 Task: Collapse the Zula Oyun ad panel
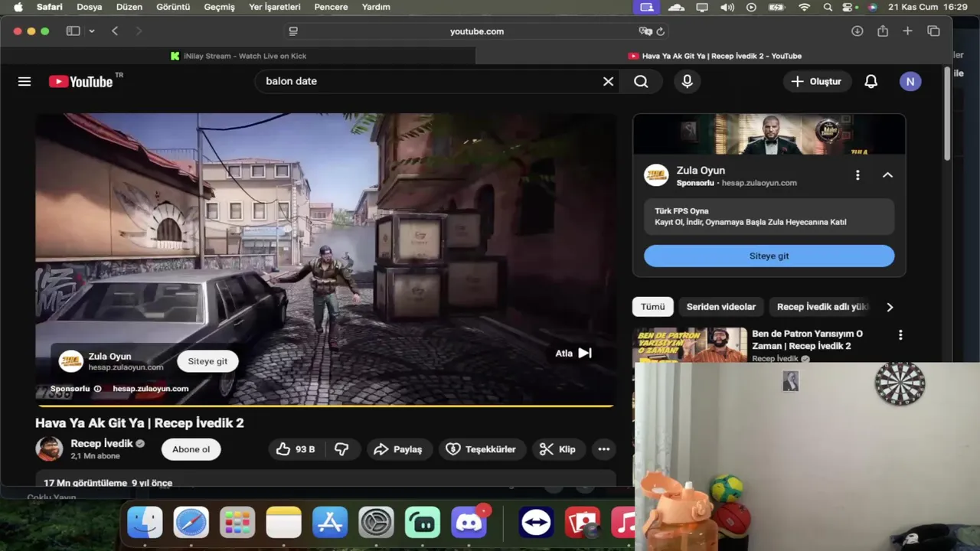point(887,175)
